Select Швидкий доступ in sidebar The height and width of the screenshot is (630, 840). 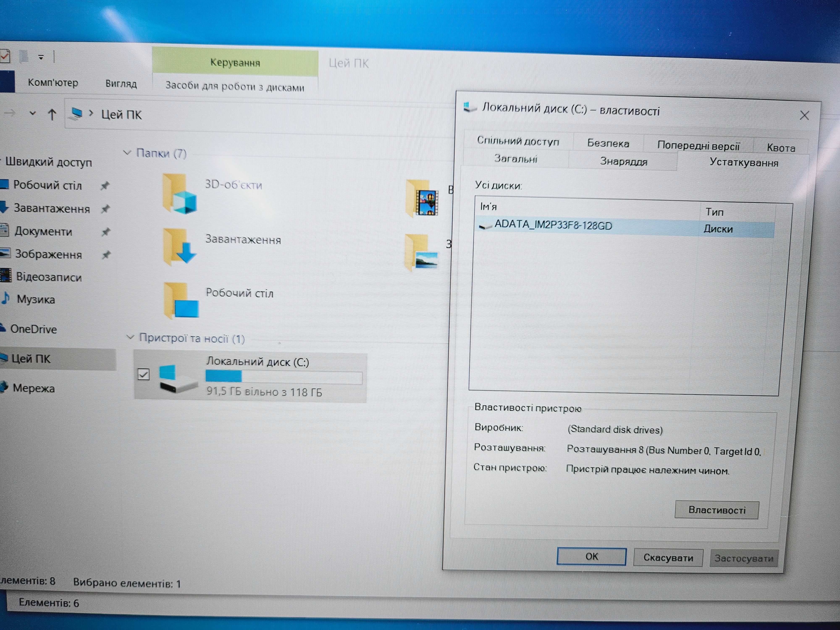click(49, 162)
